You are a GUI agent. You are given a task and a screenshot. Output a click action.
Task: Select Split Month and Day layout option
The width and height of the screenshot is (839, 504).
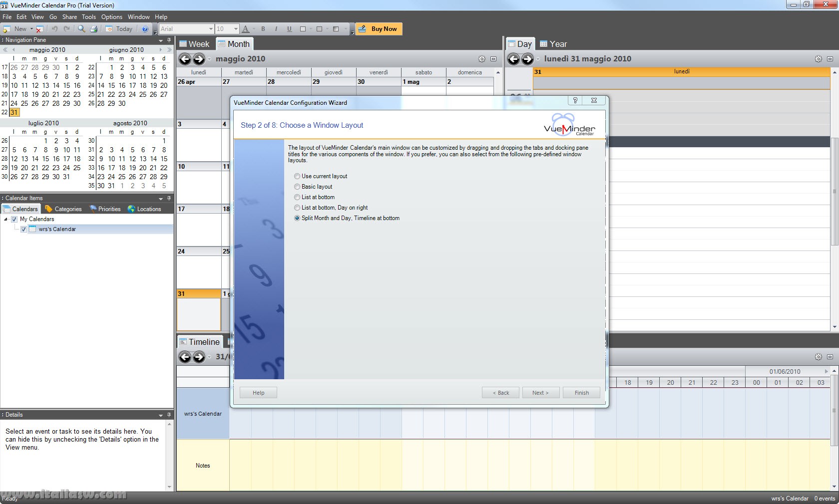pyautogui.click(x=347, y=218)
